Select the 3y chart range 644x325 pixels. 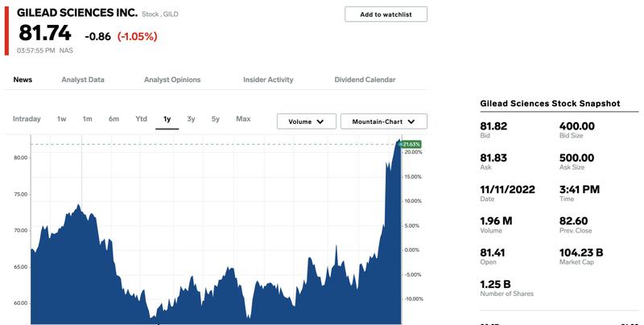coord(191,119)
